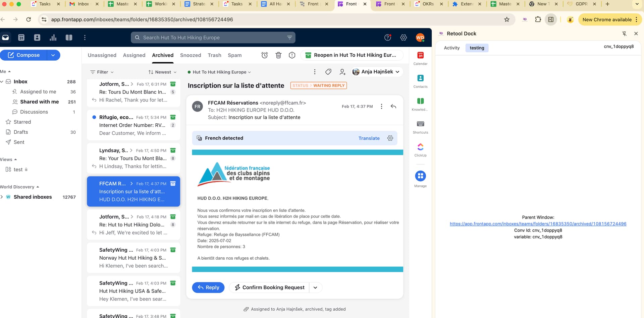The width and height of the screenshot is (644, 318).
Task: Open the Newest sort dropdown
Action: click(x=162, y=72)
